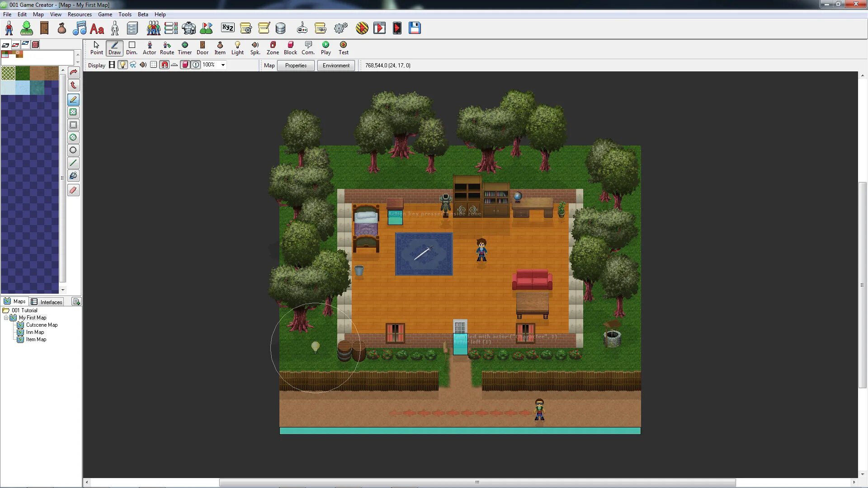Select the Draw tool in toolbar

click(114, 47)
